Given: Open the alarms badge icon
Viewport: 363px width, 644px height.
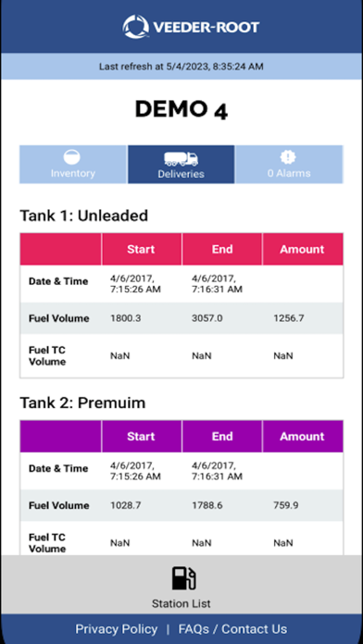Looking at the screenshot, I should tap(289, 157).
